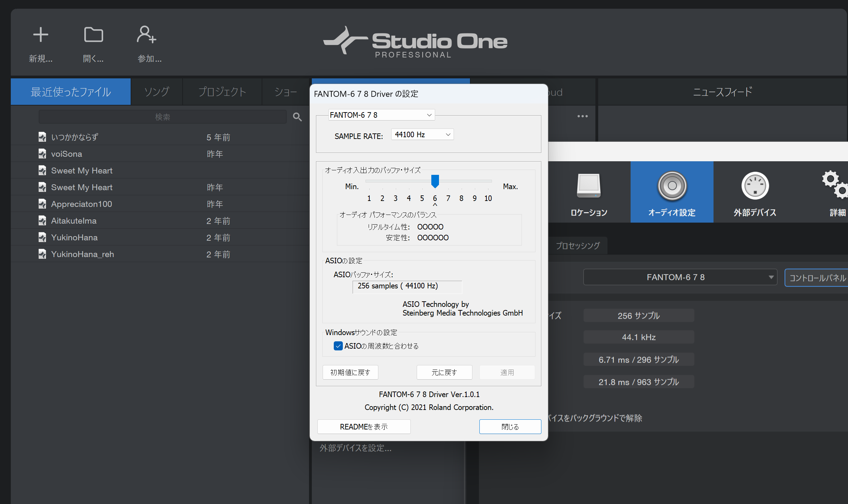The height and width of the screenshot is (504, 848).
Task: Click the Open (開く) folder icon
Action: click(93, 35)
